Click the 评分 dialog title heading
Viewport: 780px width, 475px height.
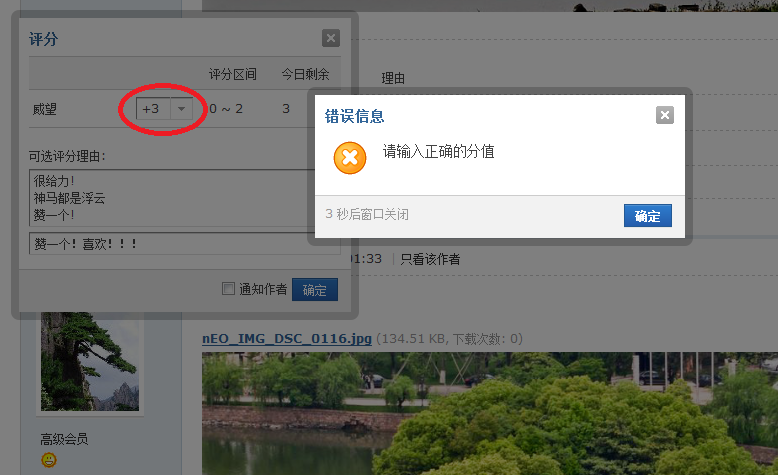pos(44,40)
